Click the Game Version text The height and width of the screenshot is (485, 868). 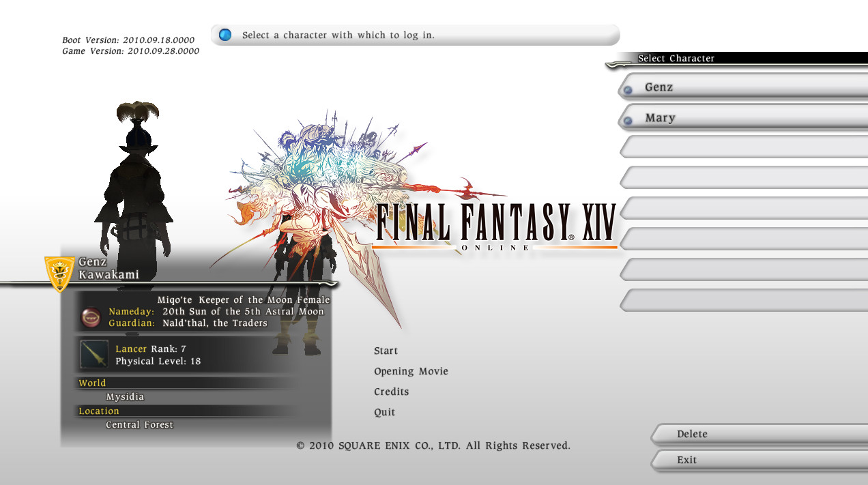131,51
